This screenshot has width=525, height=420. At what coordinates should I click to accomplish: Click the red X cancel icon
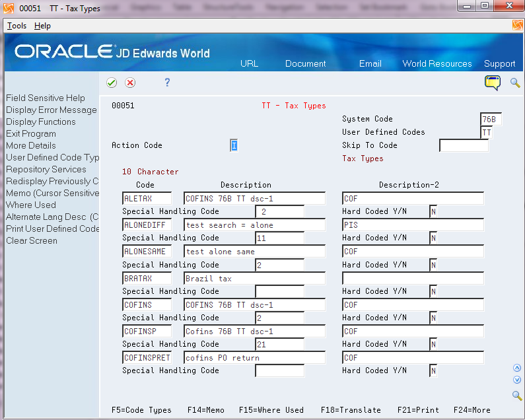click(130, 83)
